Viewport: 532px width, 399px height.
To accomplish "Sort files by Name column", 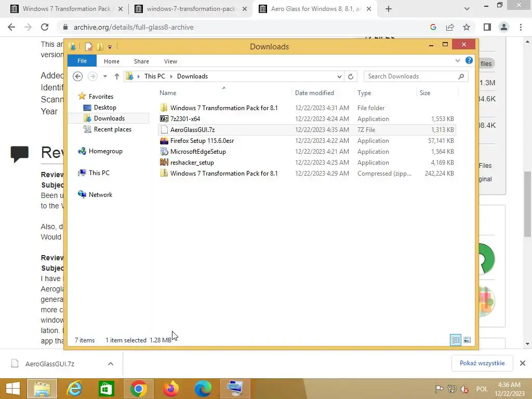I will pyautogui.click(x=168, y=93).
